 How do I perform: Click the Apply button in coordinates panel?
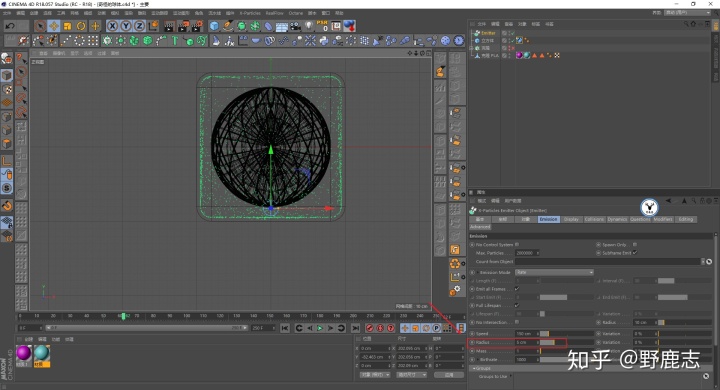click(449, 375)
